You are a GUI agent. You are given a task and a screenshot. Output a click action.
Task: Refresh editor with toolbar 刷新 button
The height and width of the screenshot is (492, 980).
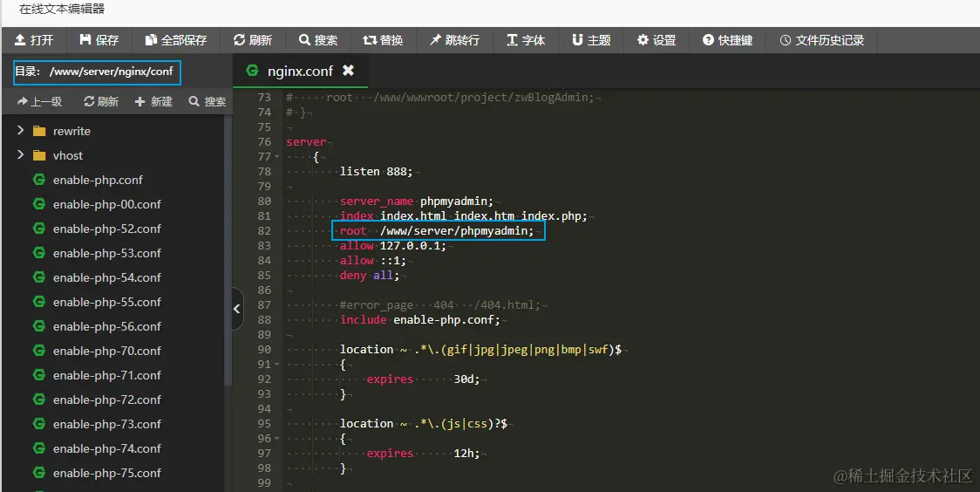pyautogui.click(x=253, y=40)
